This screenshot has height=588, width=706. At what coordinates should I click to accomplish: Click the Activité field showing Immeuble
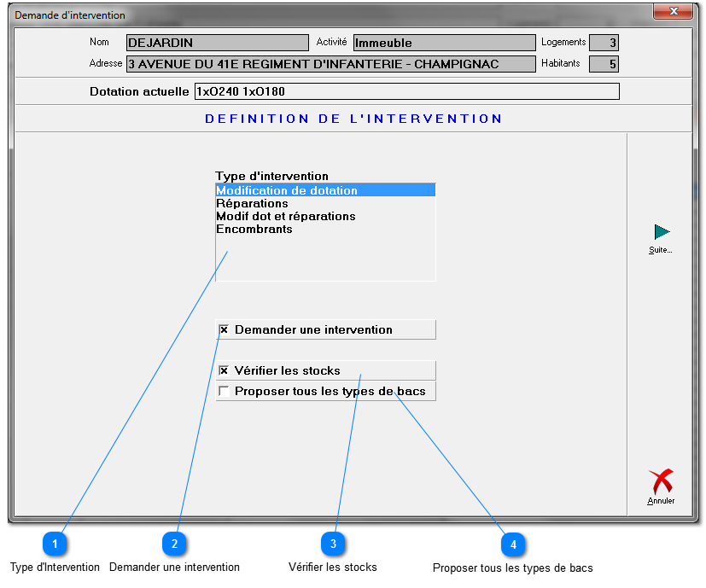444,42
